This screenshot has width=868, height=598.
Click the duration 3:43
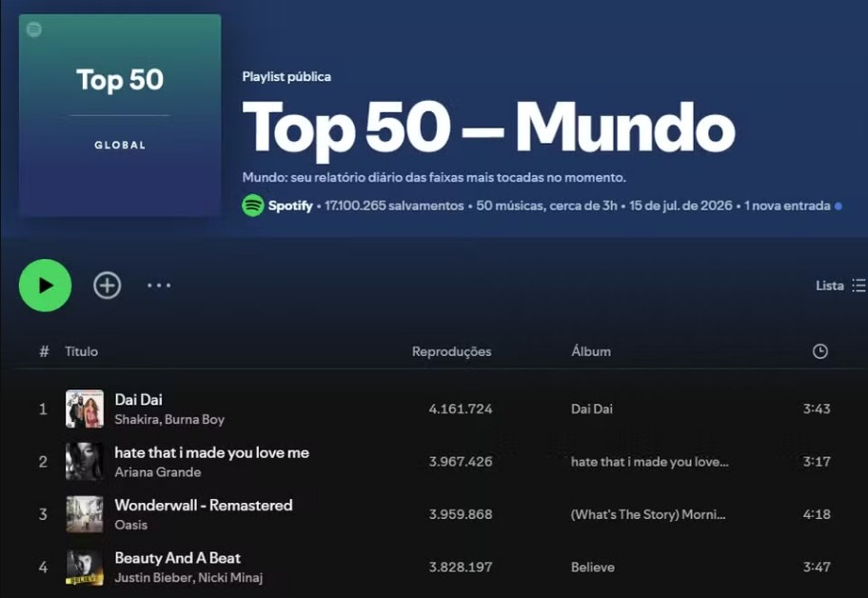coord(817,409)
